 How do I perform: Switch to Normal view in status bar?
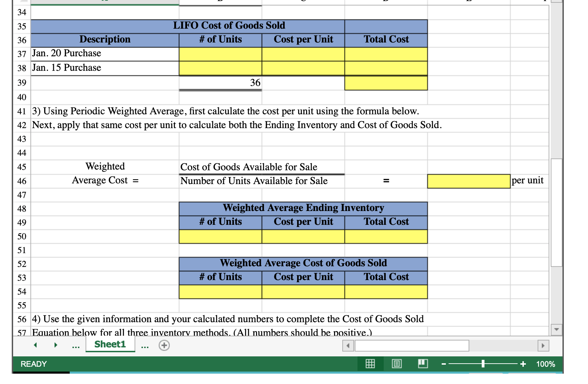[370, 364]
